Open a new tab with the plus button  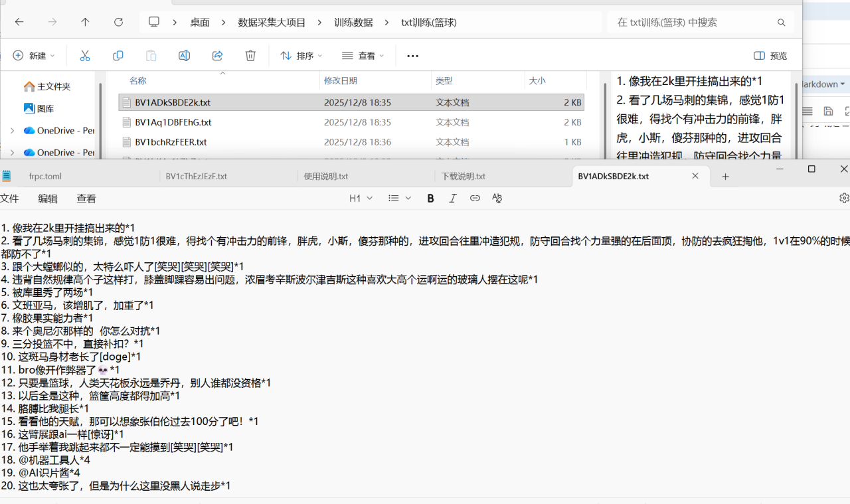tap(725, 176)
